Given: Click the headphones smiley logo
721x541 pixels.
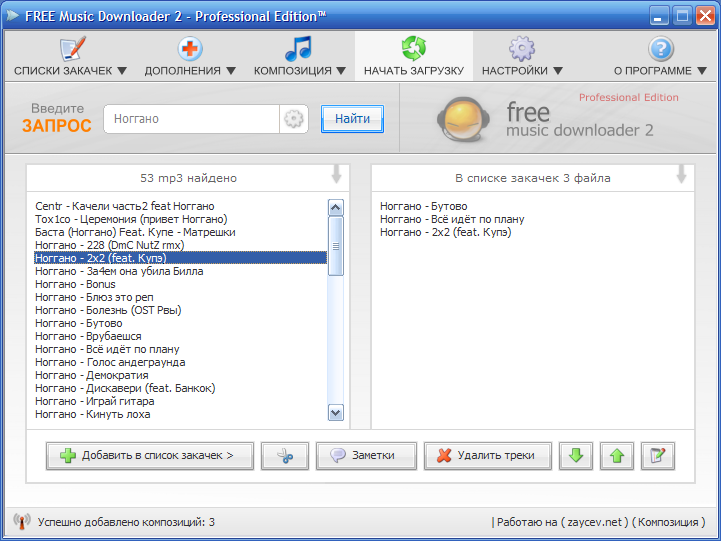Looking at the screenshot, I should click(463, 120).
